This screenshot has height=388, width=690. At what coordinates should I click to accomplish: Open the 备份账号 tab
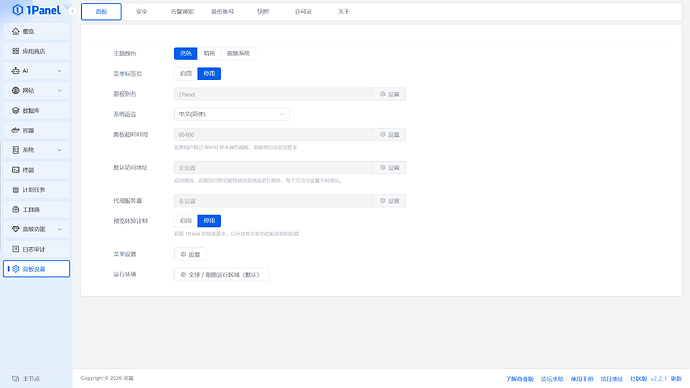(223, 11)
